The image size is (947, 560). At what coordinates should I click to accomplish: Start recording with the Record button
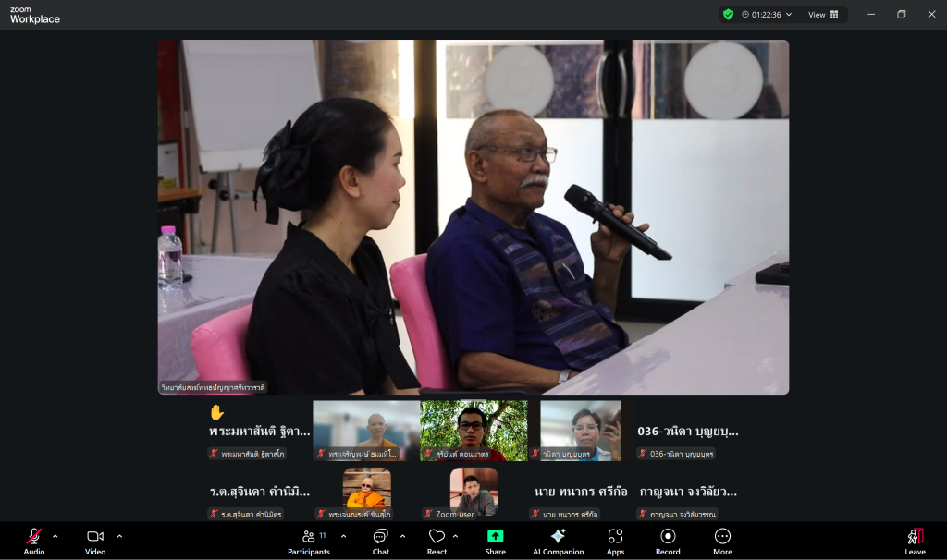668,541
